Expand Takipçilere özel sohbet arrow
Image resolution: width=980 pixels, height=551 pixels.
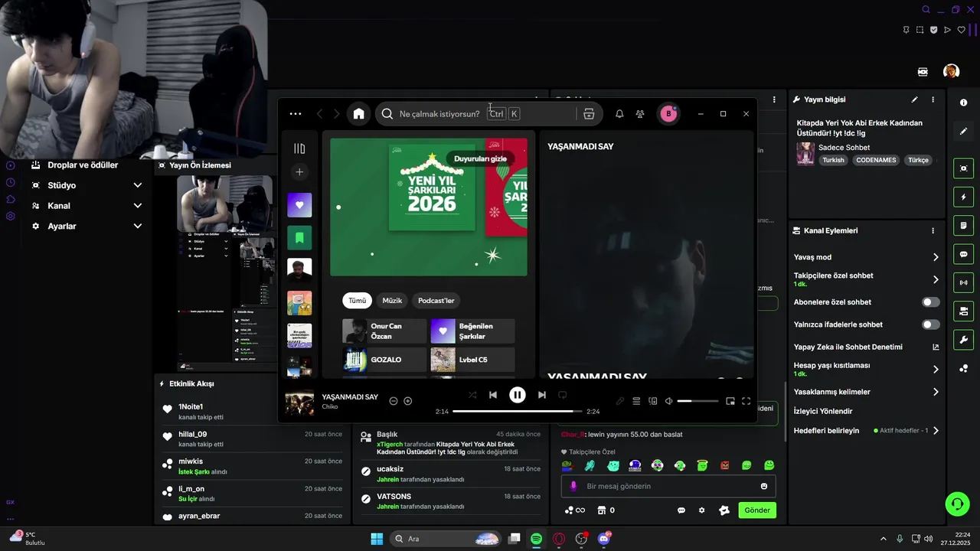(936, 279)
